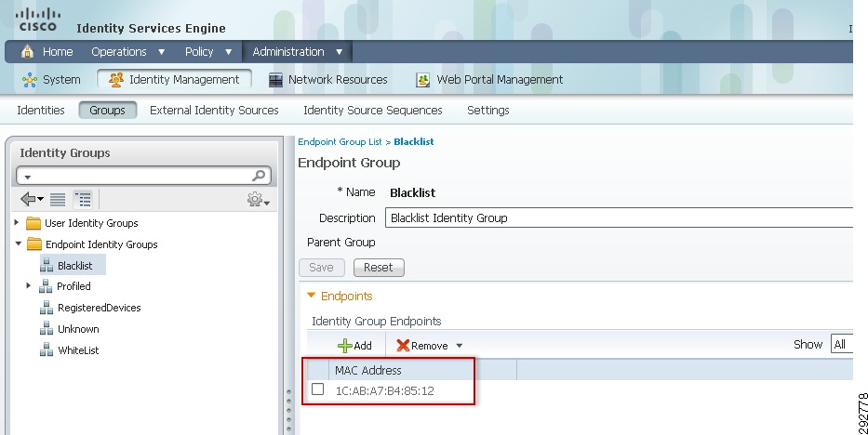Open the search field dropdown arrow
Image resolution: width=868 pixels, height=435 pixels.
click(x=28, y=177)
